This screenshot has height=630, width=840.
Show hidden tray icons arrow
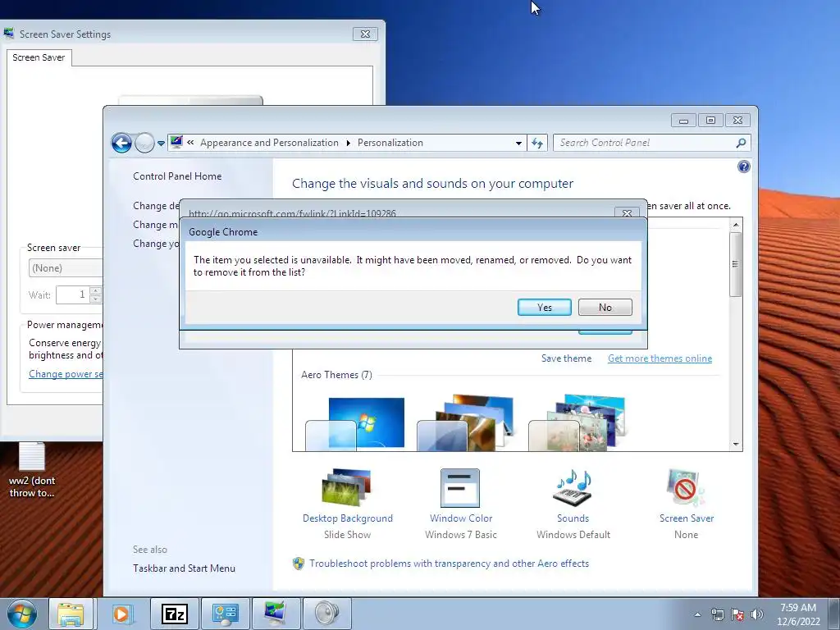pyautogui.click(x=697, y=614)
